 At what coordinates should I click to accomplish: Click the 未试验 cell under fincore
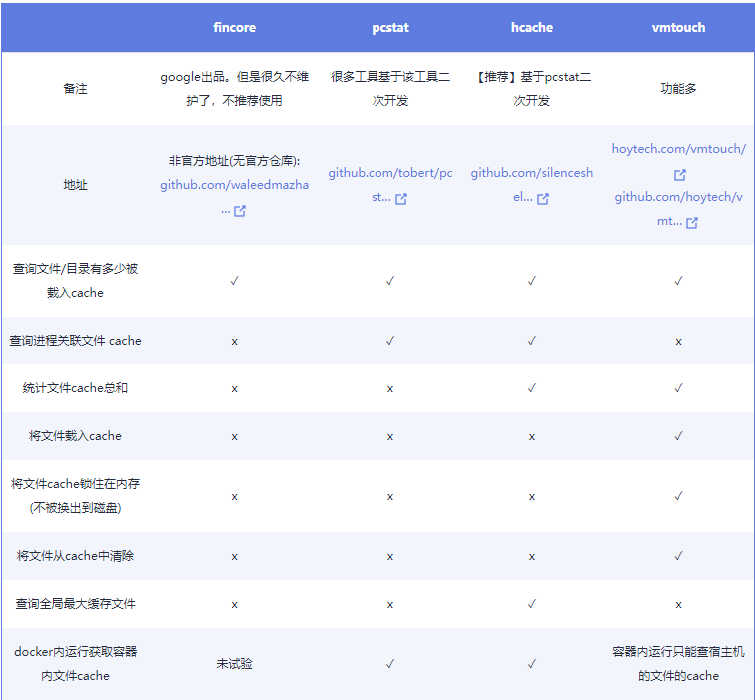click(234, 664)
